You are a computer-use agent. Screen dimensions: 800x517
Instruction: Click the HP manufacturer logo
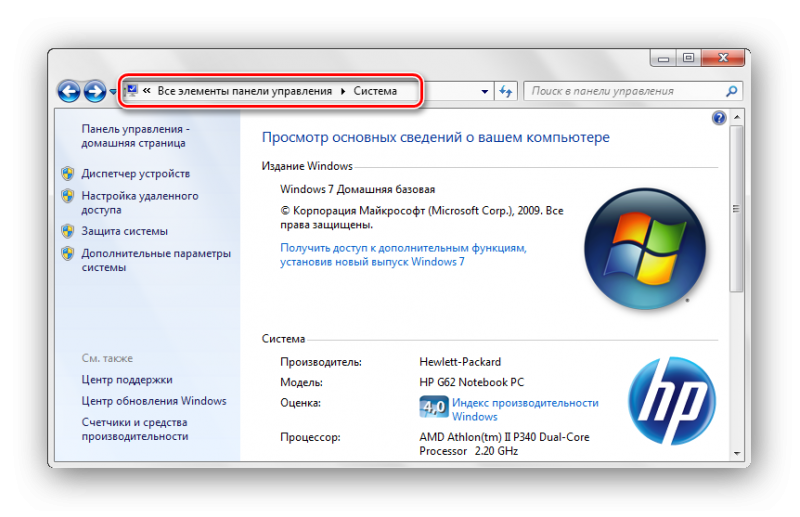coord(671,401)
